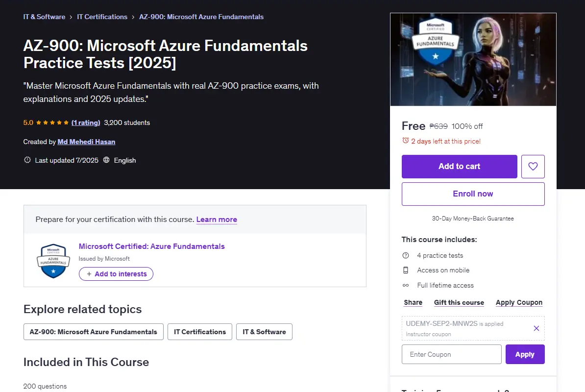Click the 5.0 rating score
Viewport: 585px width, 392px height.
click(x=28, y=122)
